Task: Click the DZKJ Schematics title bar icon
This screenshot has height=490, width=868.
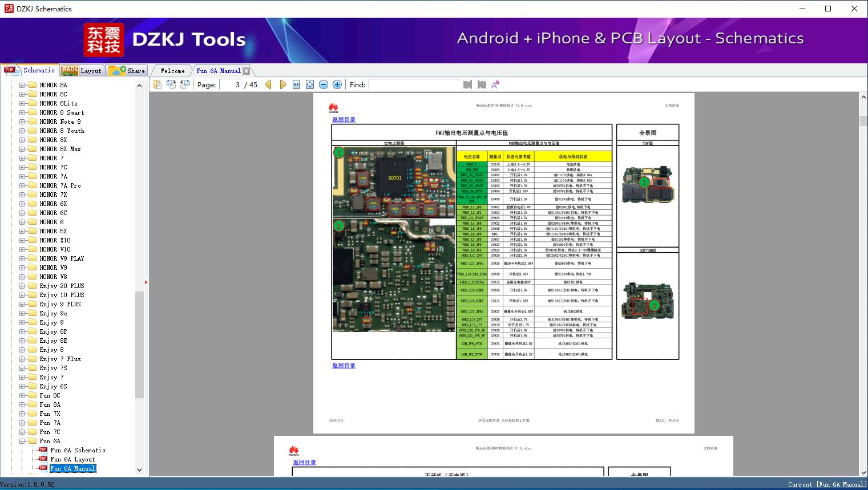Action: point(8,9)
